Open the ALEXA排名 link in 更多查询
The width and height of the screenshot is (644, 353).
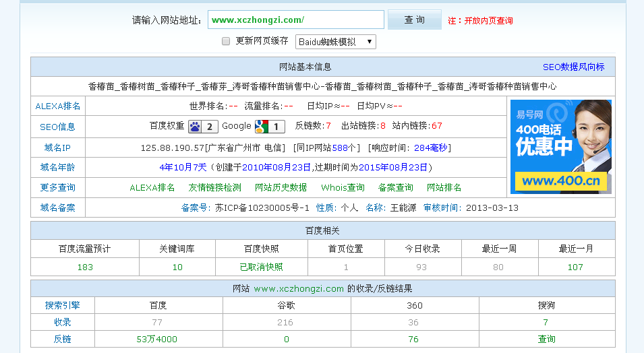point(152,188)
